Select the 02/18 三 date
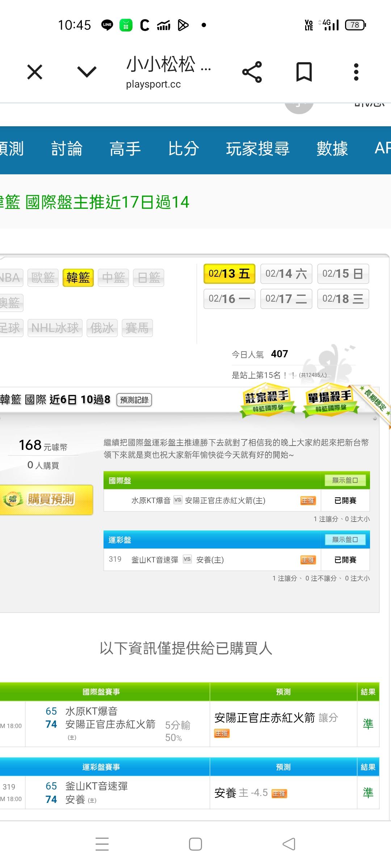 (x=343, y=299)
